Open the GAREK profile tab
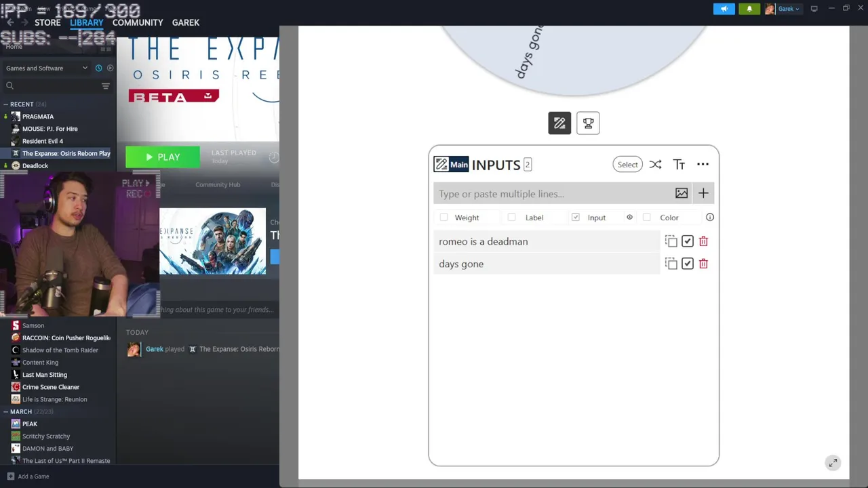868x488 pixels. click(x=186, y=22)
